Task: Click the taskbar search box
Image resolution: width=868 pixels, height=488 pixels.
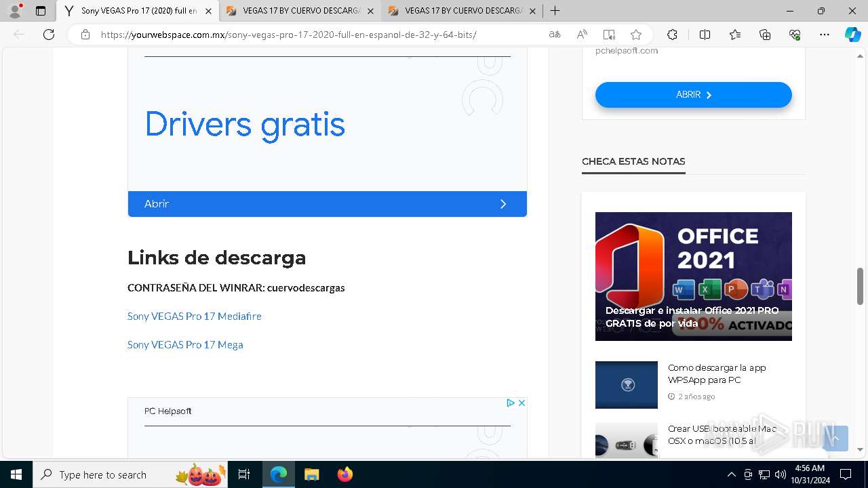Action: coord(131,474)
